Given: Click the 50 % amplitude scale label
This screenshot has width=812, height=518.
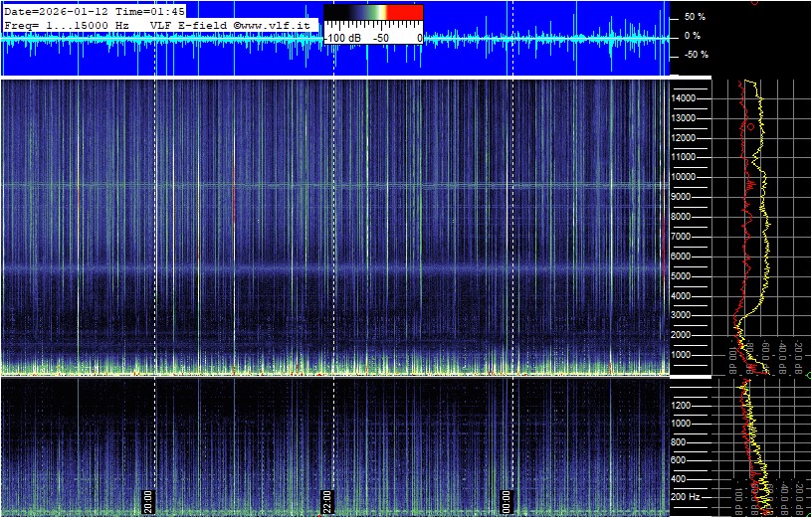Looking at the screenshot, I should (695, 17).
